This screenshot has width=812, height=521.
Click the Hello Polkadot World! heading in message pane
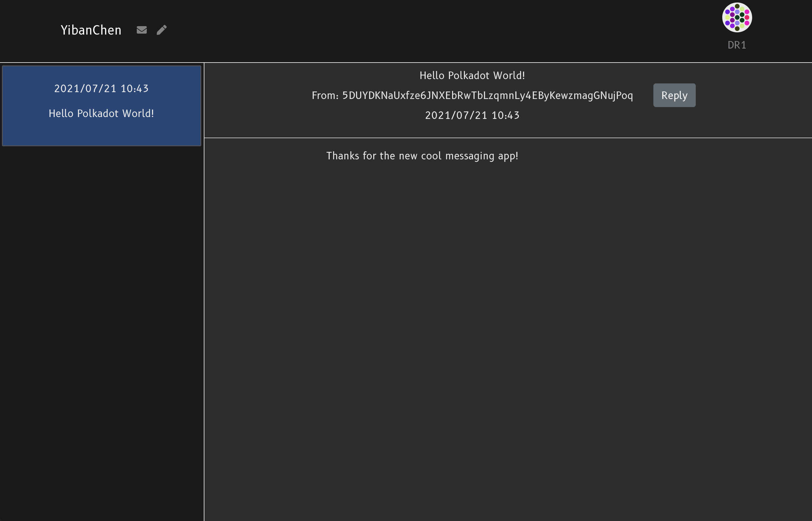click(x=472, y=75)
